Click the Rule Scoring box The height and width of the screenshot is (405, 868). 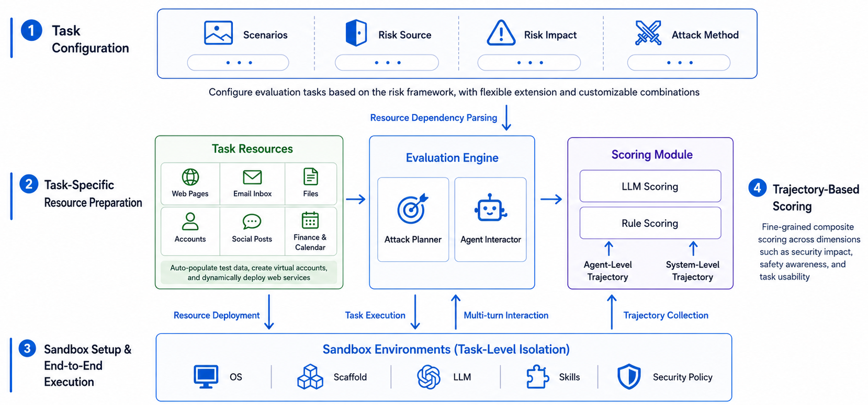[x=650, y=223]
